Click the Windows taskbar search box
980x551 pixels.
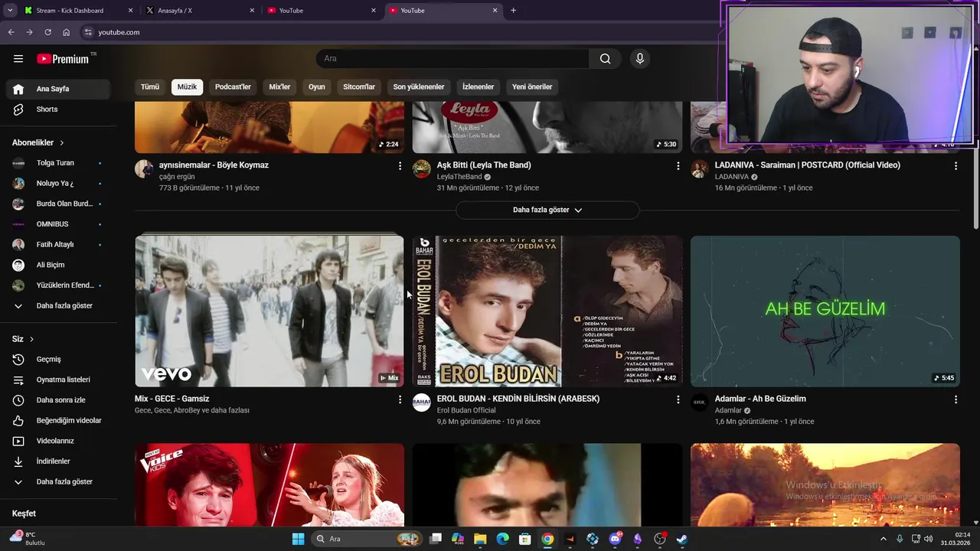pyautogui.click(x=367, y=539)
